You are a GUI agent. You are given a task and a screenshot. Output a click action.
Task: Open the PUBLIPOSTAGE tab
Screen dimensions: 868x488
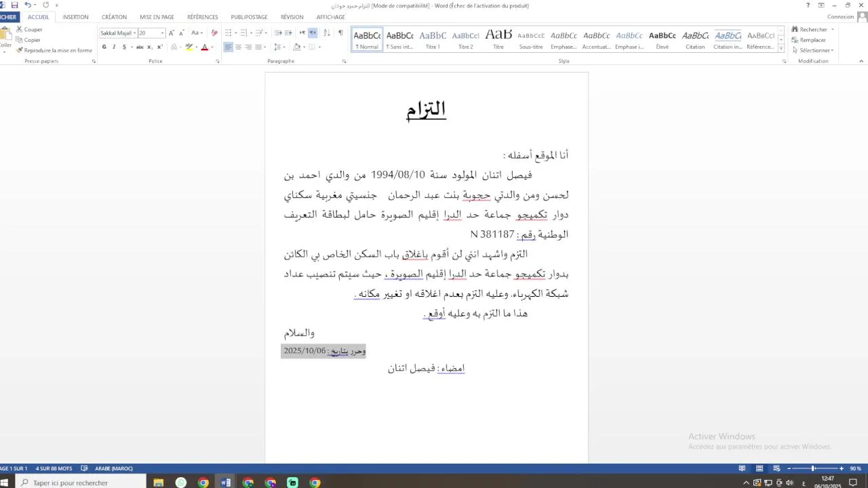click(x=249, y=17)
